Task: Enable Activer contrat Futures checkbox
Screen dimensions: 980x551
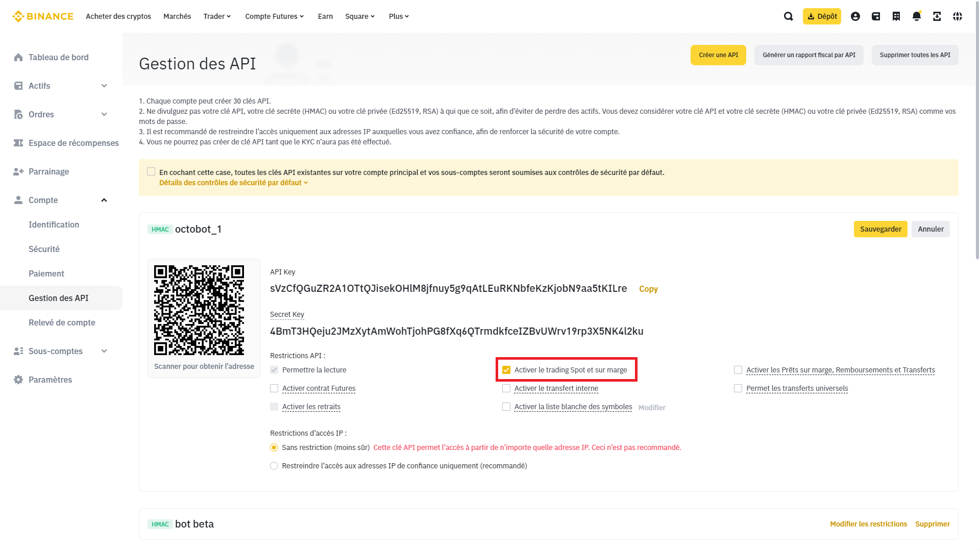Action: [x=274, y=388]
